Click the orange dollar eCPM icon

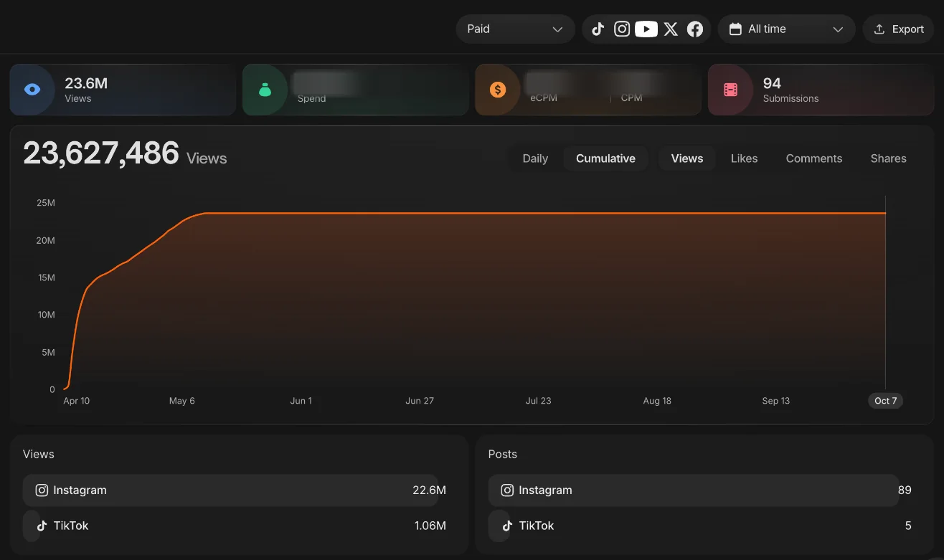click(x=498, y=90)
